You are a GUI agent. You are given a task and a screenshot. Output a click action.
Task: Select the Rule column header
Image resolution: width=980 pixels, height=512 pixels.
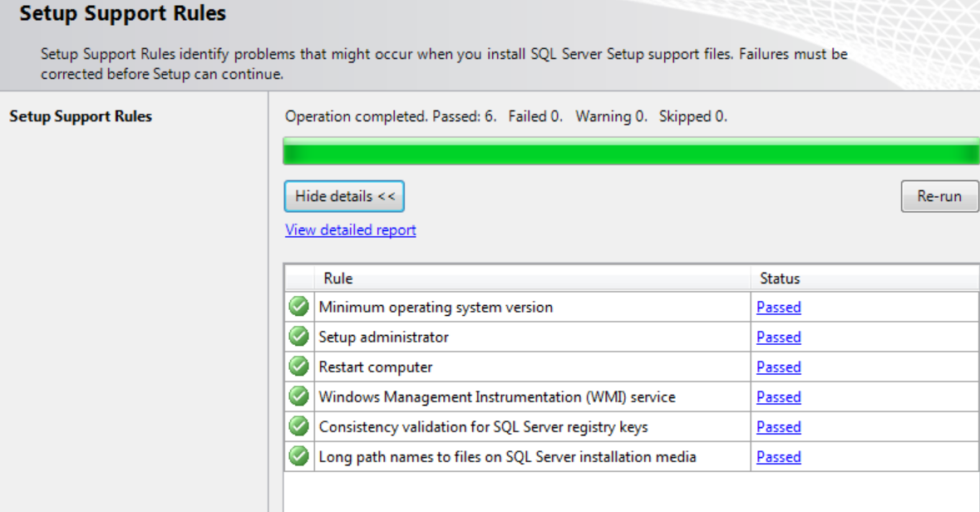pos(533,278)
